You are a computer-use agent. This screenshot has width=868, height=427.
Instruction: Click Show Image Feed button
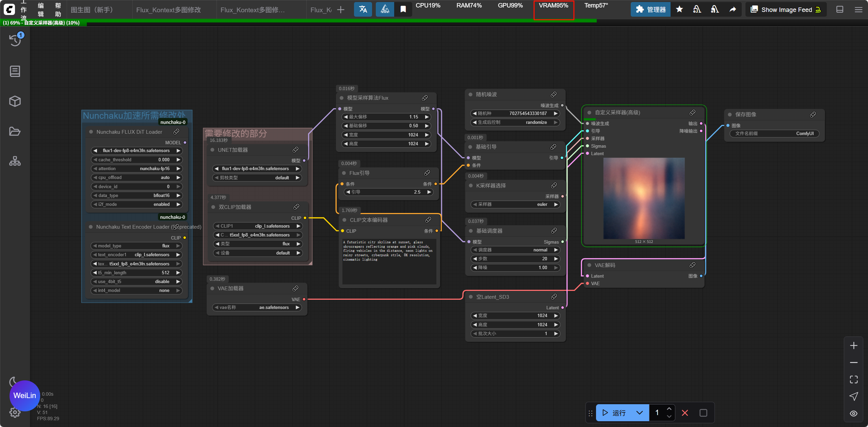(786, 10)
